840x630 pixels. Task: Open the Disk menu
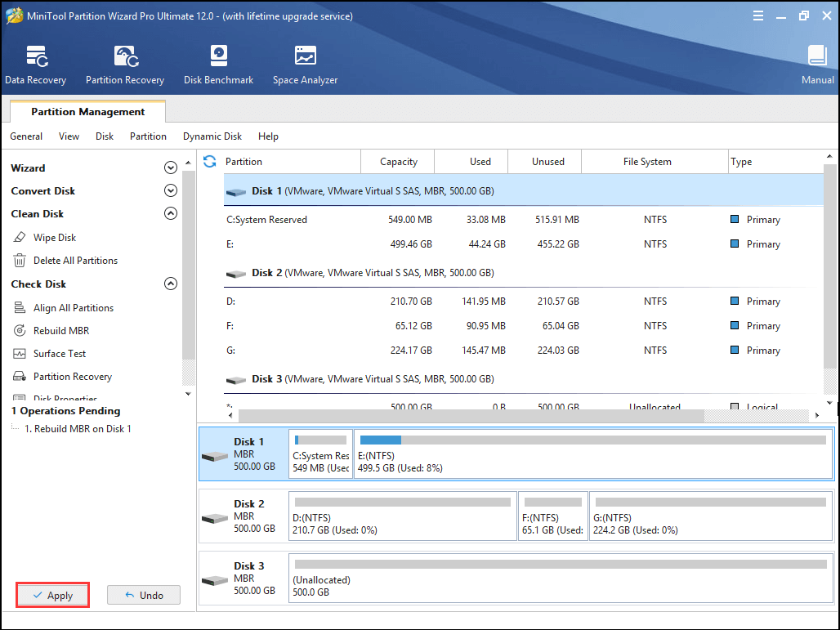click(105, 136)
